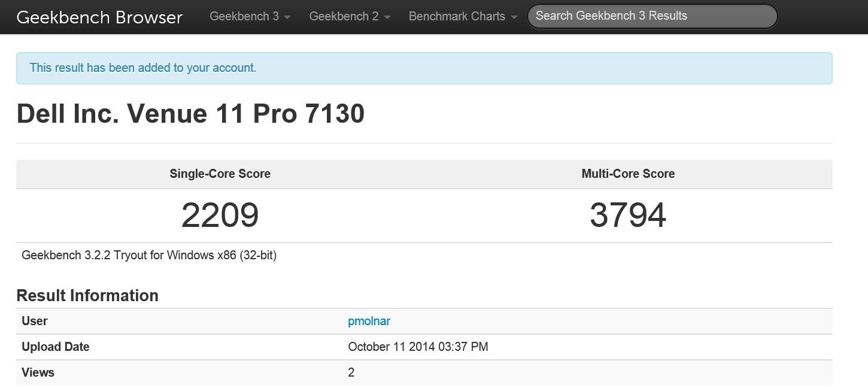Select the single-core score value 2209
This screenshot has height=388, width=868.
pyautogui.click(x=220, y=215)
